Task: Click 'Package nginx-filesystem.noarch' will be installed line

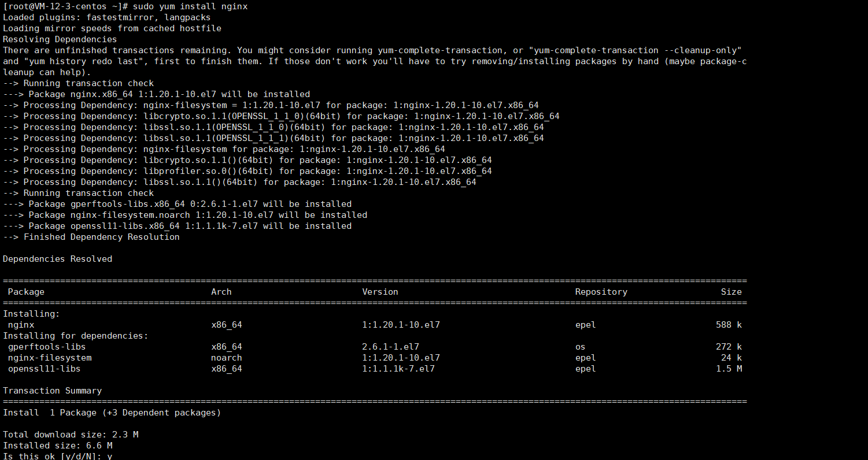Action: (185, 215)
